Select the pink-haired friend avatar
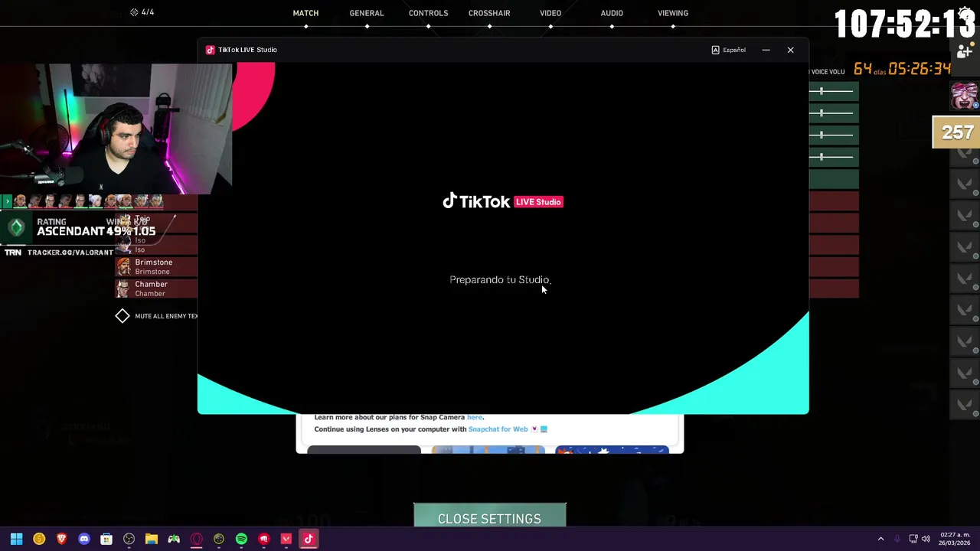Viewport: 980px width, 551px height. click(x=965, y=96)
